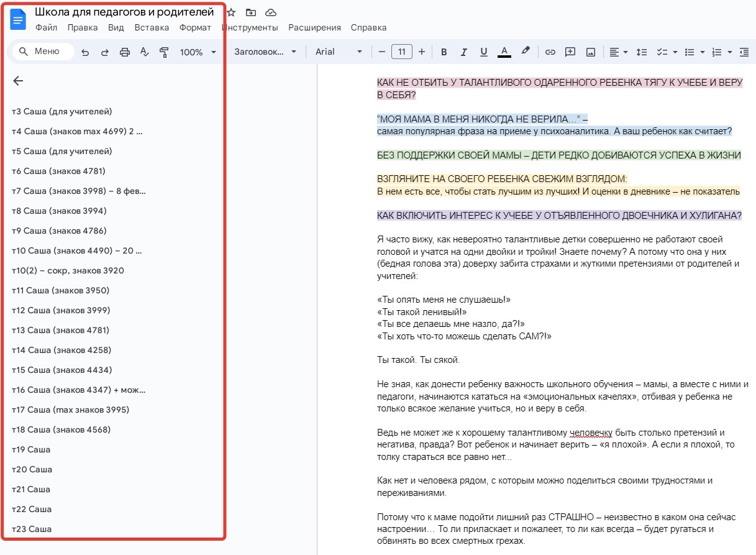Open the Вид menu

pos(116,27)
